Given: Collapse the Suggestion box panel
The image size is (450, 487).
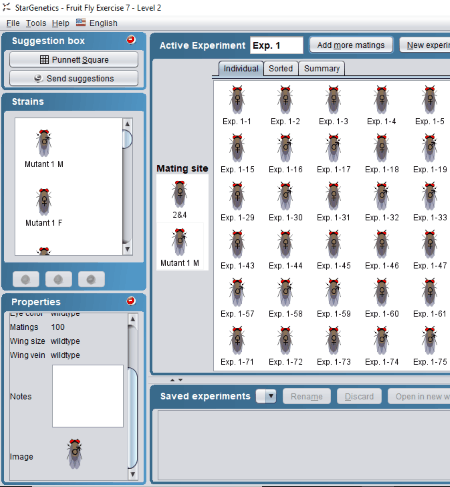Looking at the screenshot, I should (131, 40).
